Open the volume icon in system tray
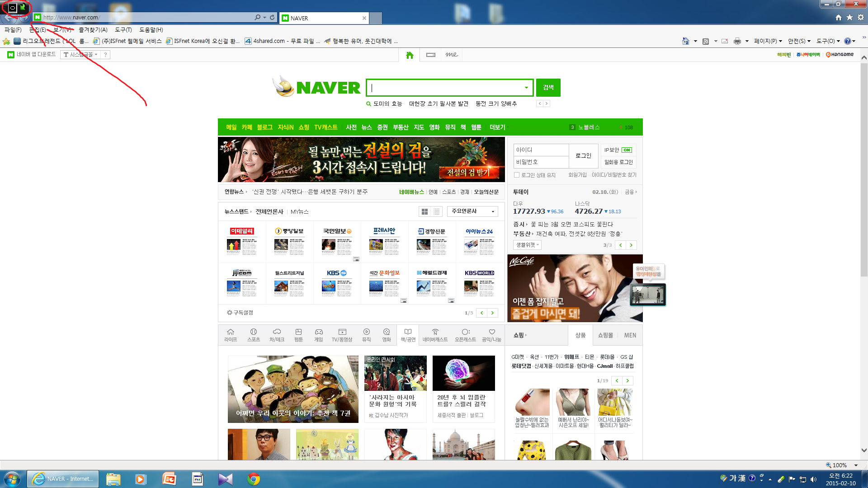868x488 pixels. 814,479
